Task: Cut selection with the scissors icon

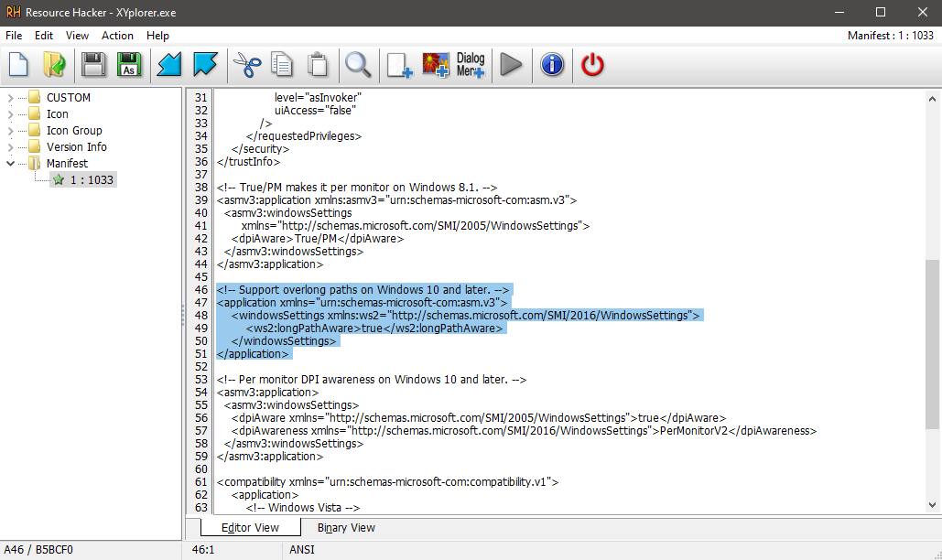Action: coord(245,64)
